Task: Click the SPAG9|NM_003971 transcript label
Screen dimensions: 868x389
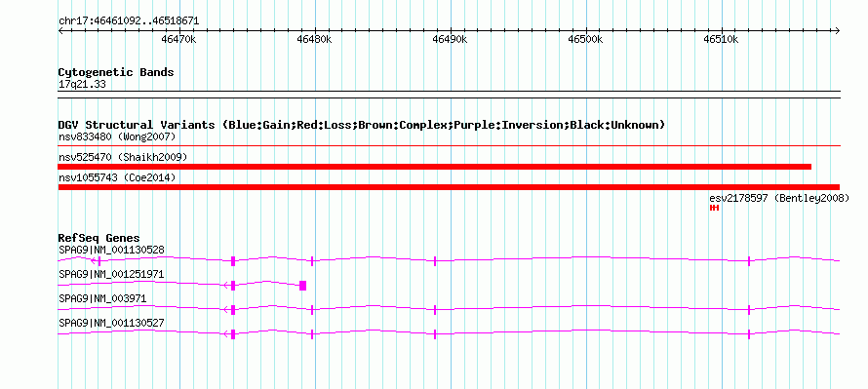Action: [x=102, y=298]
